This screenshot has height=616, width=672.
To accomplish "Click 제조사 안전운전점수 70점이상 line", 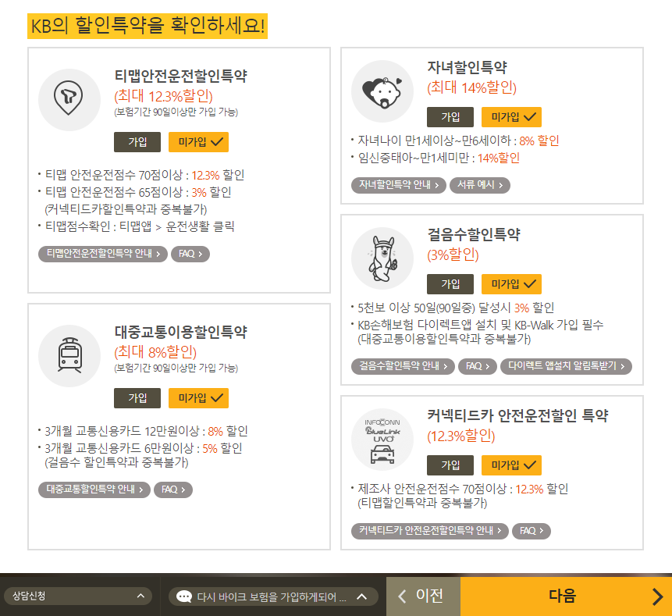I will click(x=463, y=489).
